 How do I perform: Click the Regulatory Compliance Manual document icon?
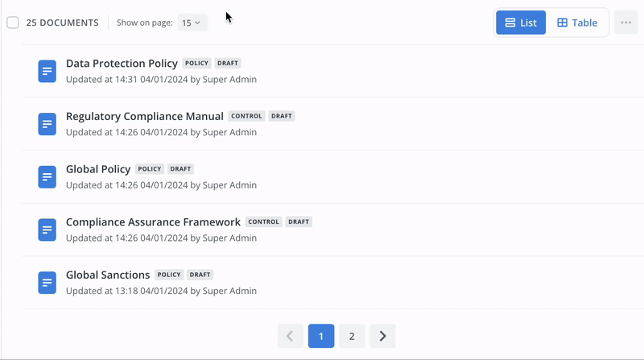pos(47,124)
